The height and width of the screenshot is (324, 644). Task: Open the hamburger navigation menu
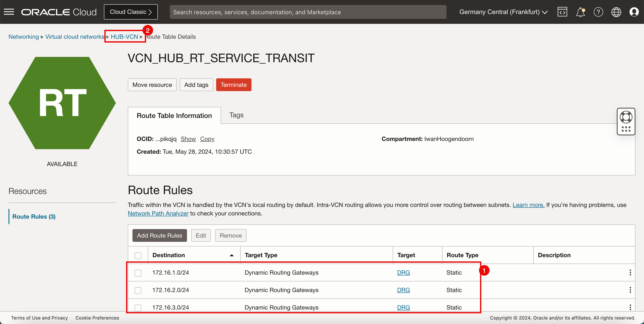9,11
